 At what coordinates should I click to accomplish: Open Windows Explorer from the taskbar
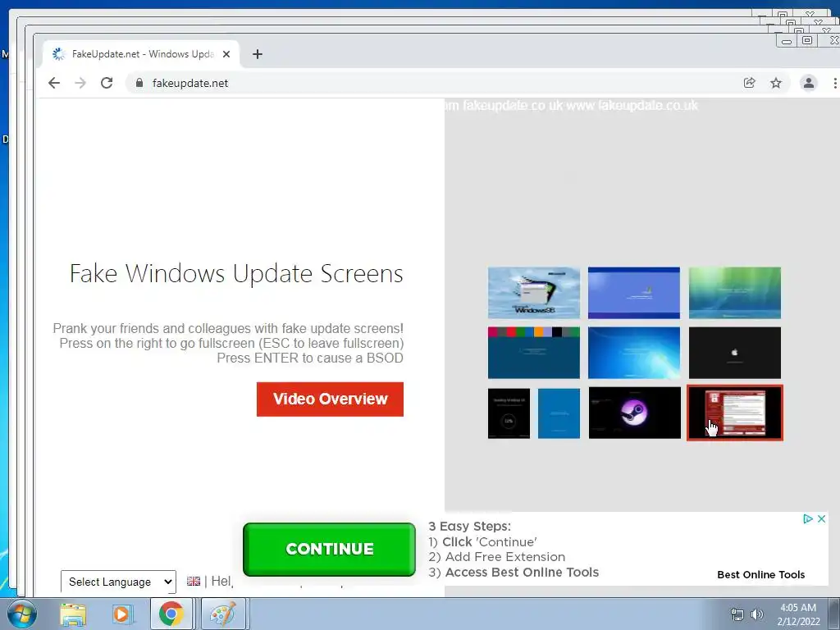(x=73, y=614)
